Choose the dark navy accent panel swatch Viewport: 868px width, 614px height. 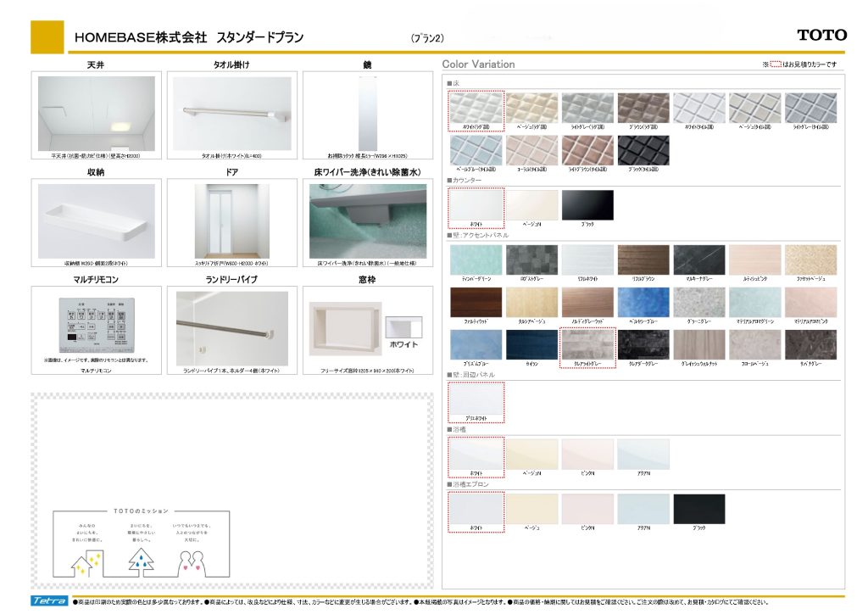pos(532,345)
